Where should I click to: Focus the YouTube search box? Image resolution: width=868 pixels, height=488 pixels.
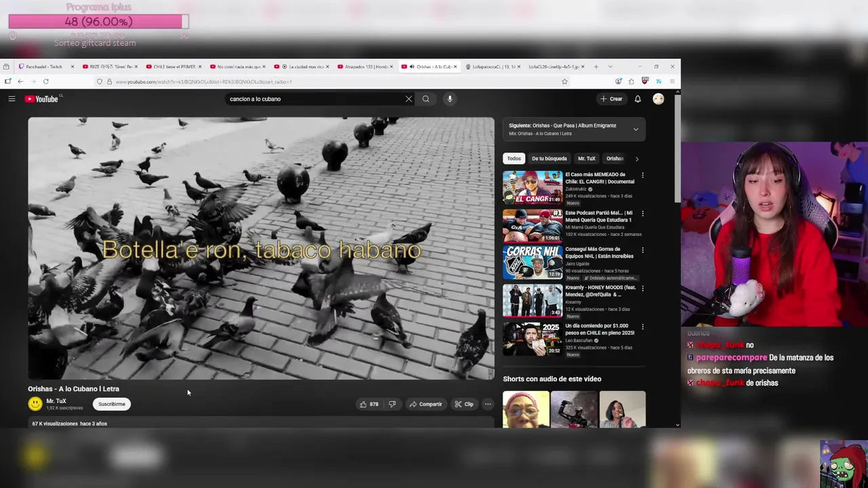(x=315, y=99)
